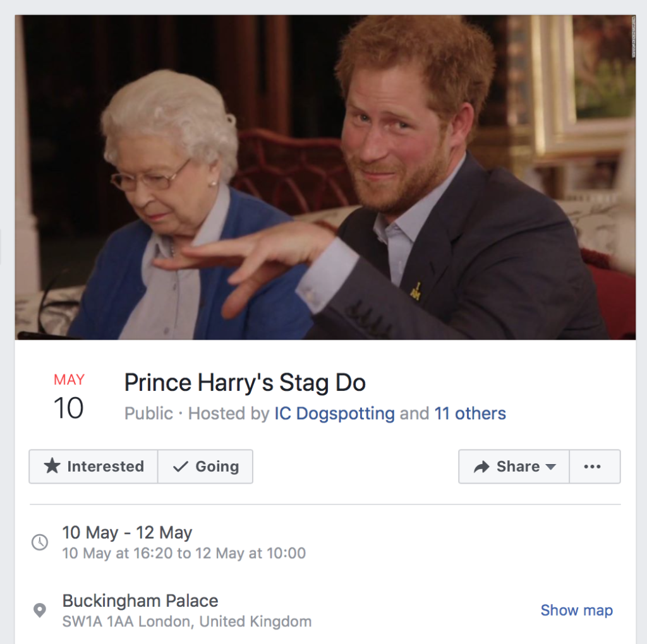This screenshot has height=644, width=647.
Task: Open the three-dot more options menu
Action: (592, 467)
